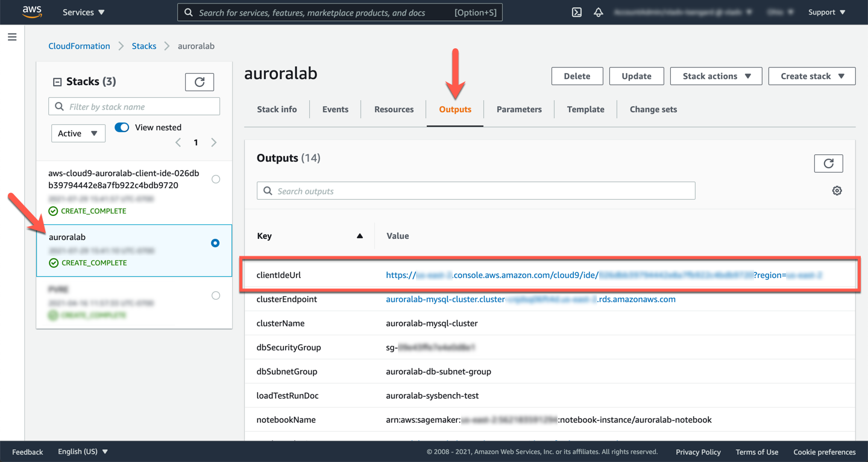
Task: Open the notifications bell
Action: 598,12
